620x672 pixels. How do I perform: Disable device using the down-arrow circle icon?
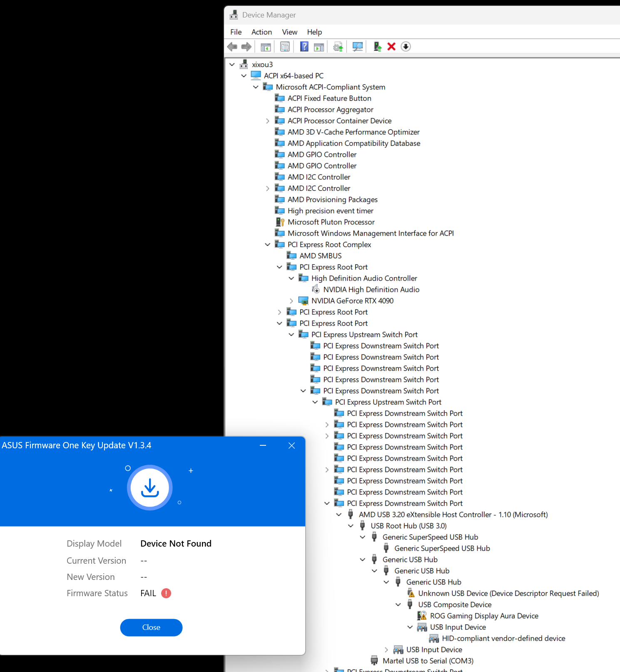click(x=406, y=47)
